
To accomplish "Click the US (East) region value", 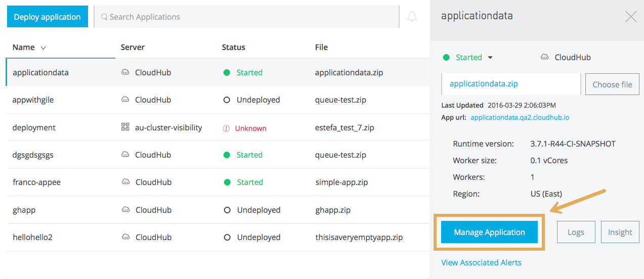I will point(546,194).
